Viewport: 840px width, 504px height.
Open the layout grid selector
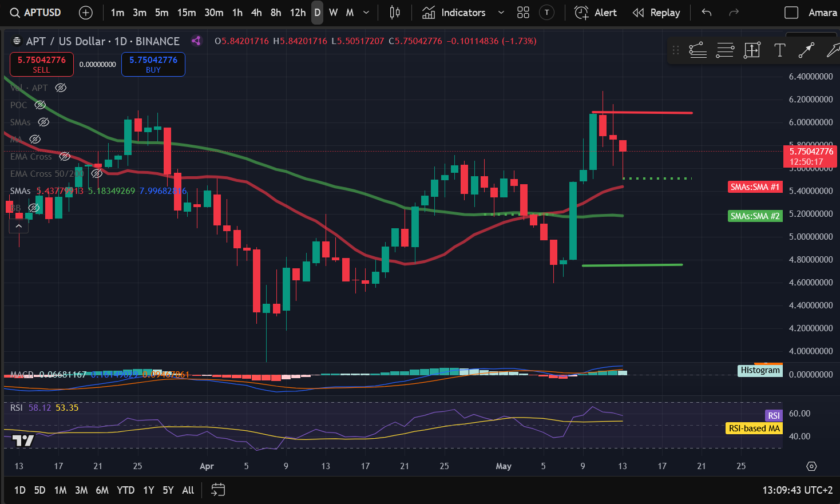523,13
